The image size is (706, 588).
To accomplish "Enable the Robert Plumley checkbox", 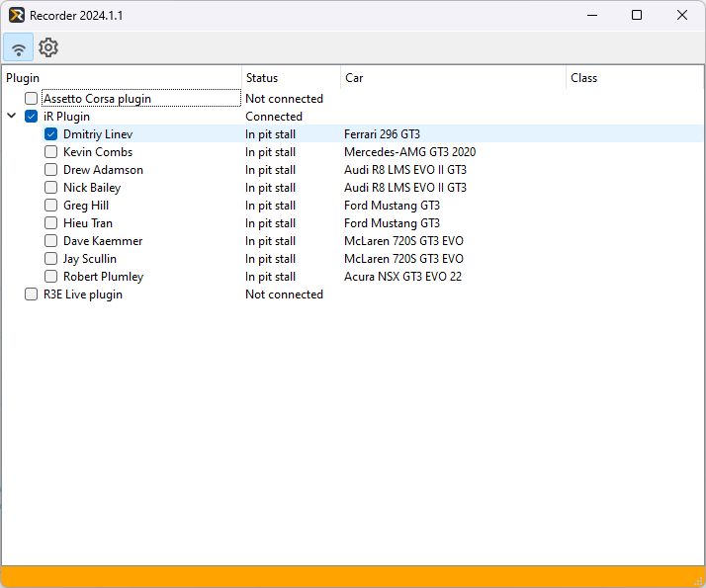I will [50, 277].
